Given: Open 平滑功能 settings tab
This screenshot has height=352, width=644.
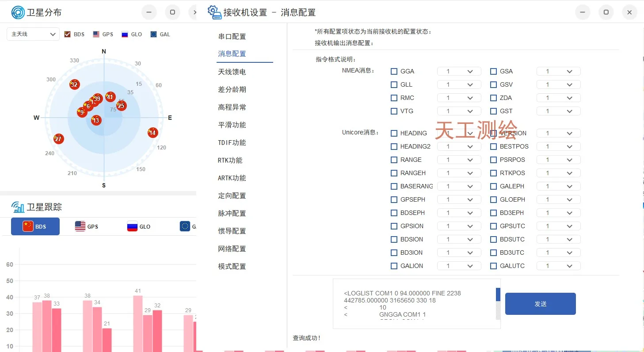Looking at the screenshot, I should click(x=232, y=125).
